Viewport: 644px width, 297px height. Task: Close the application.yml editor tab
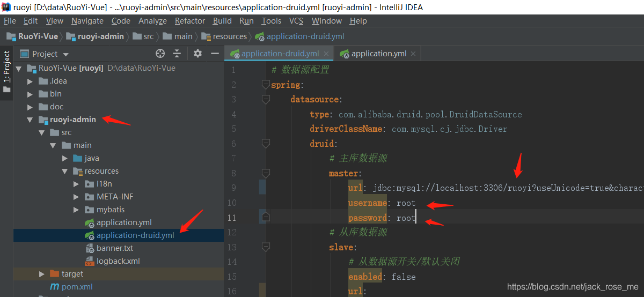point(413,54)
